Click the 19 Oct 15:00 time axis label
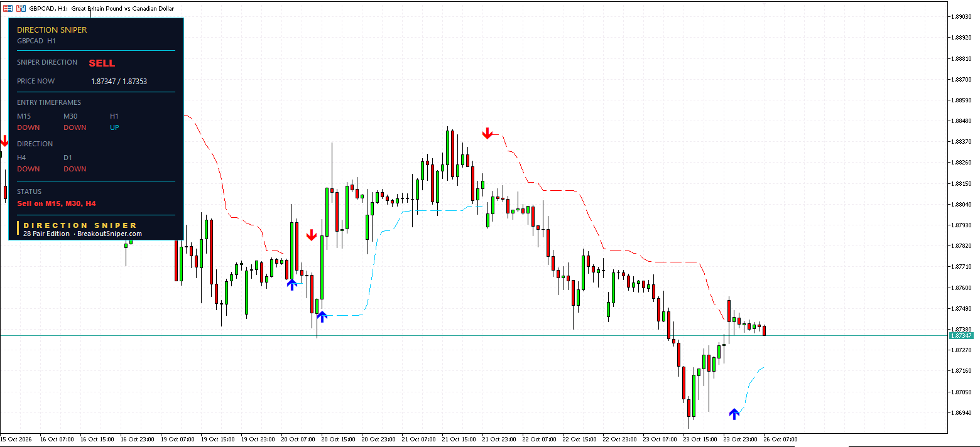 click(217, 439)
